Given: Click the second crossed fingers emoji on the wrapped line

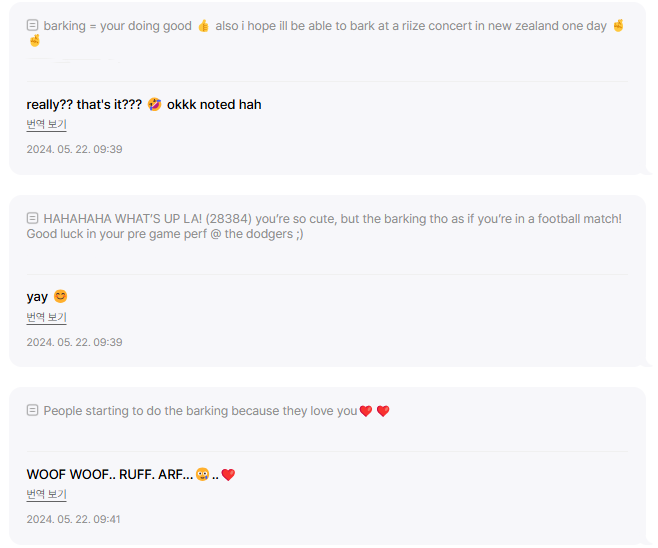Looking at the screenshot, I should (x=34, y=41).
